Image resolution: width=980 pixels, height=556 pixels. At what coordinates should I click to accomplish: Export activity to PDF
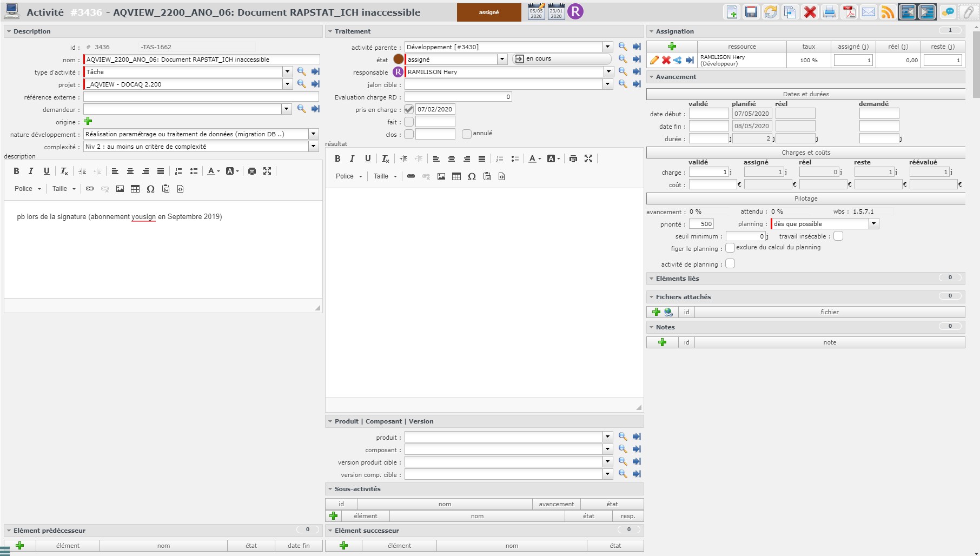(849, 12)
